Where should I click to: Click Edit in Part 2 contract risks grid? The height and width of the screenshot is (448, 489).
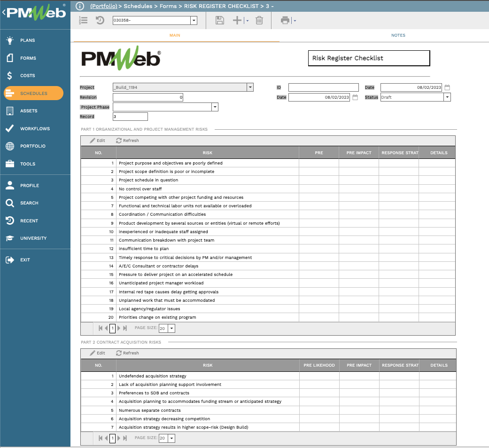97,353
